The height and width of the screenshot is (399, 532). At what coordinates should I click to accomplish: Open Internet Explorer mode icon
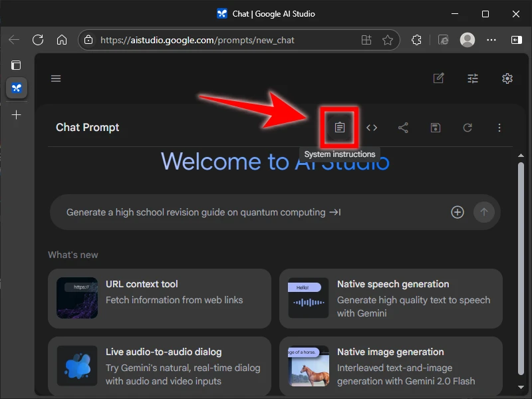point(444,40)
